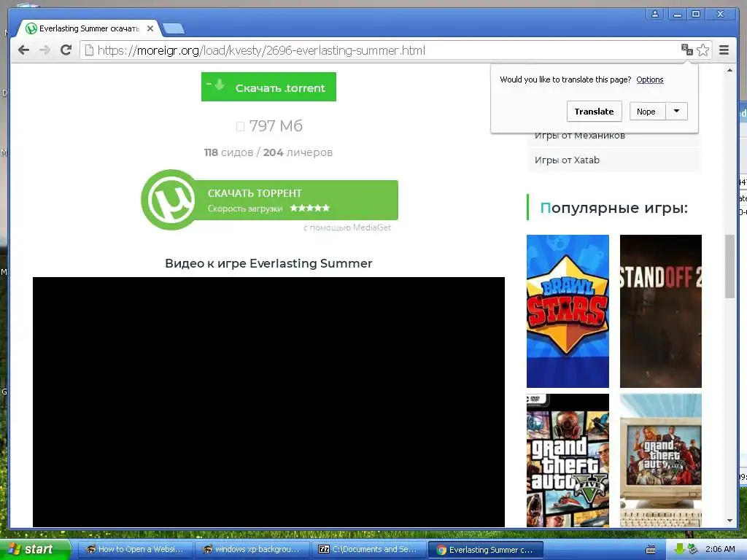Click 'с помощью MediaGet' caption
The image size is (747, 560).
tap(347, 227)
